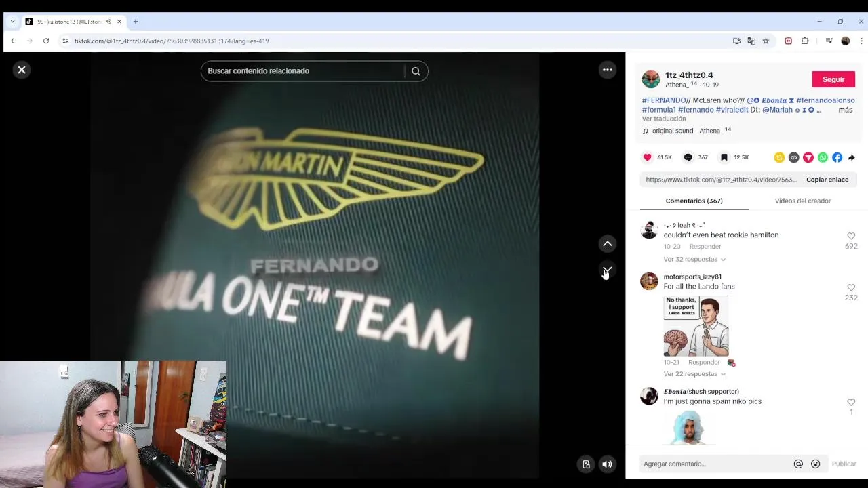The height and width of the screenshot is (488, 868).
Task: Switch to Videos del creador tab
Action: (x=802, y=201)
